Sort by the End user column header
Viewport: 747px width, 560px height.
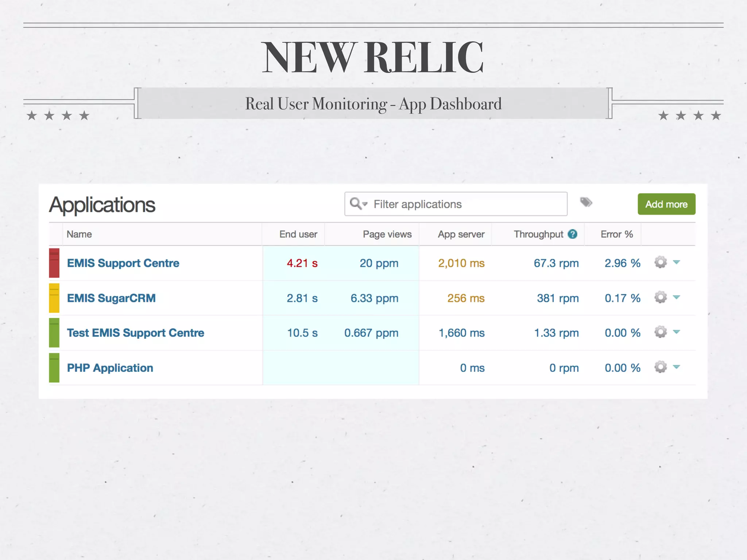click(x=298, y=234)
